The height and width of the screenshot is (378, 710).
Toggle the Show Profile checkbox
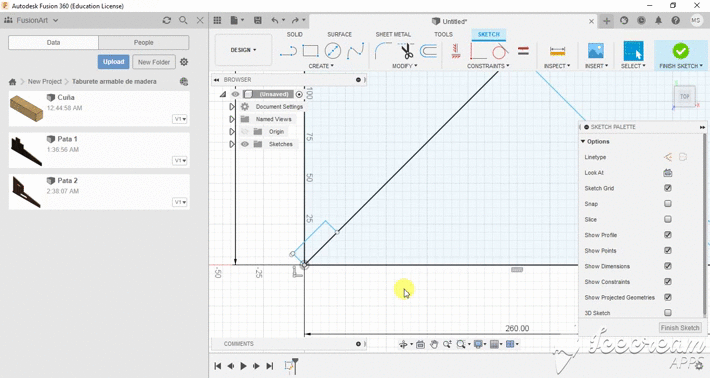pos(667,234)
